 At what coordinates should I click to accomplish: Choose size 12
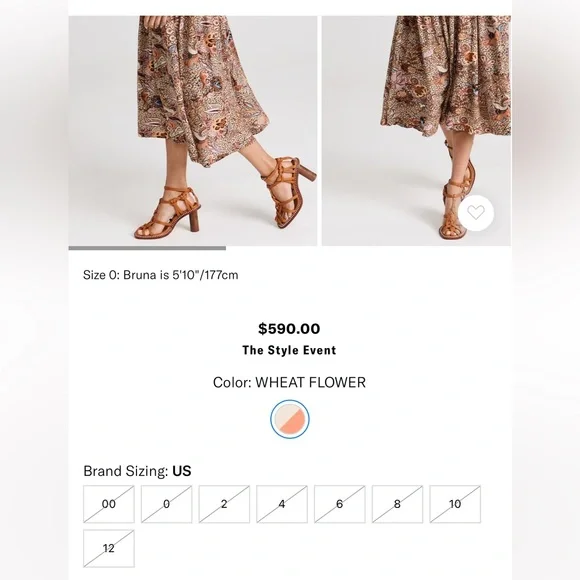click(x=109, y=549)
